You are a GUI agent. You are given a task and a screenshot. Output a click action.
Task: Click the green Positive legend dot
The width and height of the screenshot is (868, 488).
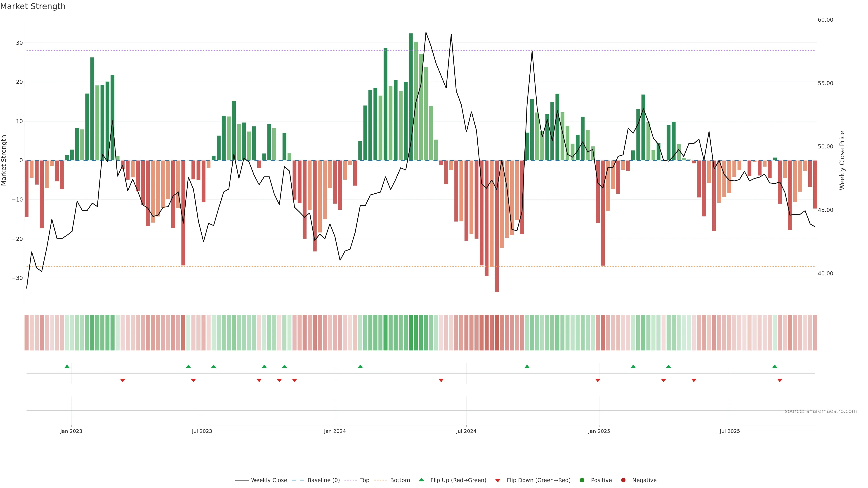coord(582,480)
